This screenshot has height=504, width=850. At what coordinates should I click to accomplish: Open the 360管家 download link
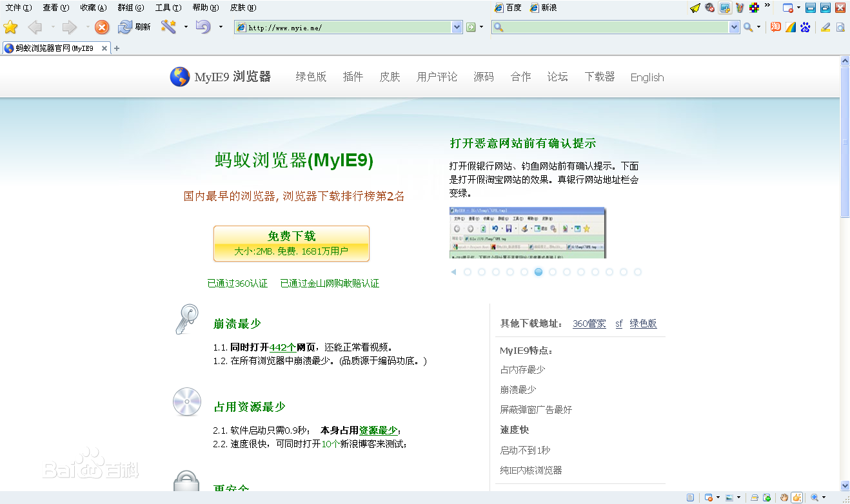(589, 324)
